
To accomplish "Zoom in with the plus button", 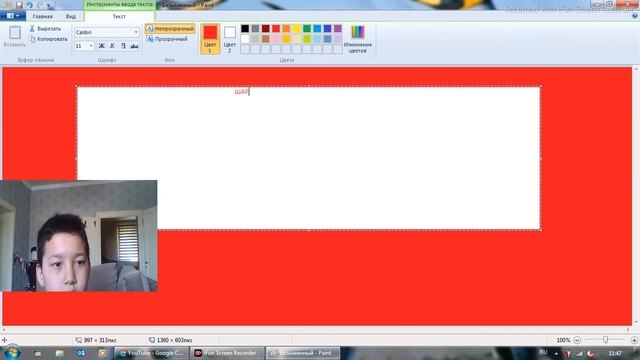I will (x=634, y=340).
